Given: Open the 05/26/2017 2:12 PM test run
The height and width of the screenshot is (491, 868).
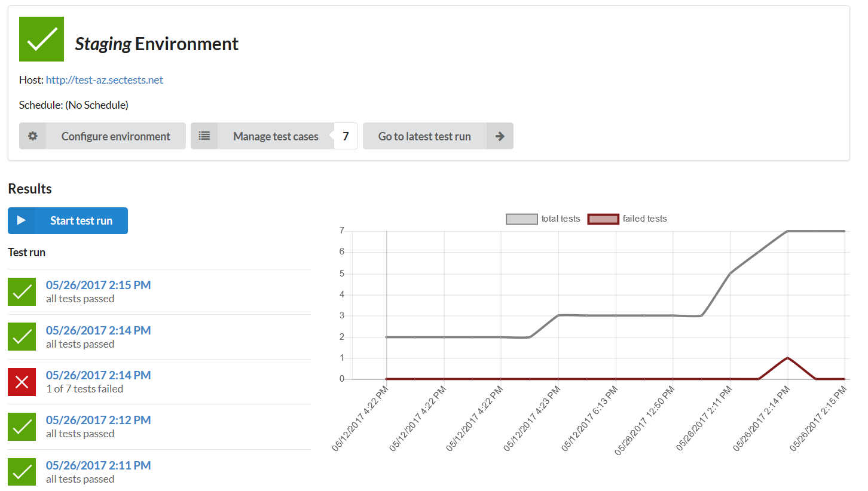Looking at the screenshot, I should click(x=98, y=420).
